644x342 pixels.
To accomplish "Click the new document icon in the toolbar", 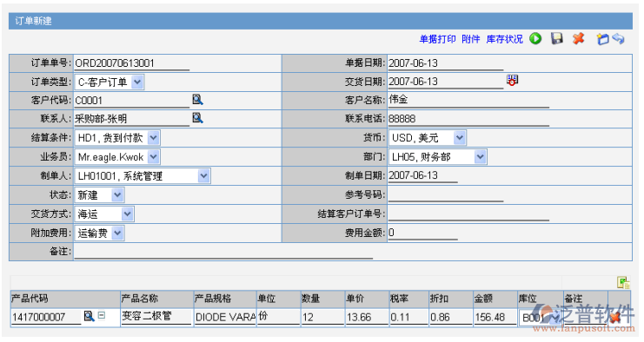I will pos(602,39).
